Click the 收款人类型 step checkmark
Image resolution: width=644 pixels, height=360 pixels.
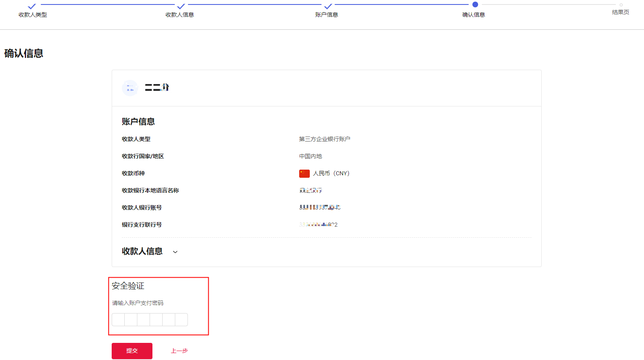click(31, 6)
